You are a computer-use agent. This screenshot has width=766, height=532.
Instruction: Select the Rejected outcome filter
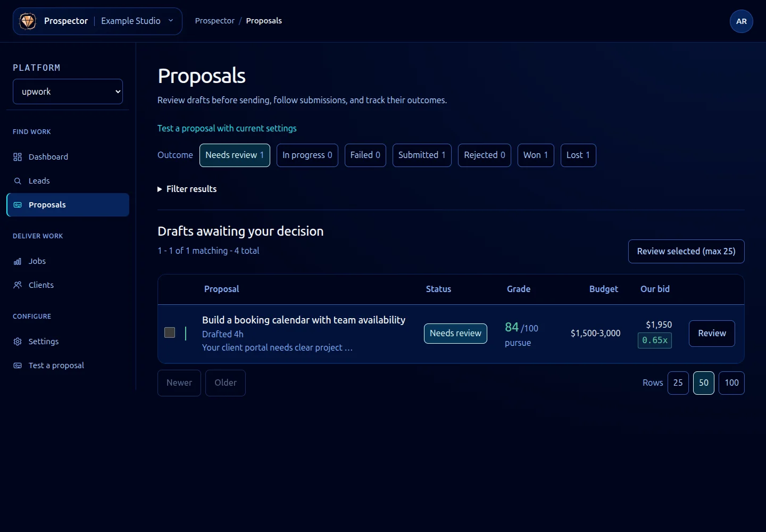[485, 155]
